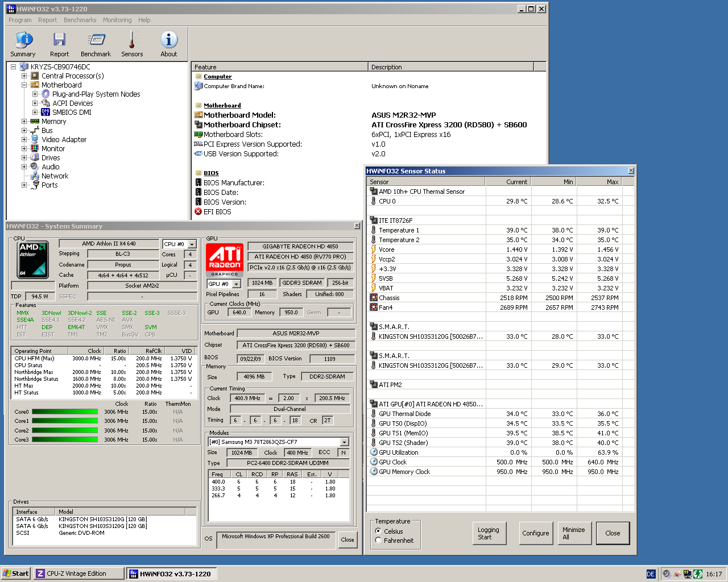The height and width of the screenshot is (582, 728).
Task: Click Logging Start button
Action: (x=489, y=533)
